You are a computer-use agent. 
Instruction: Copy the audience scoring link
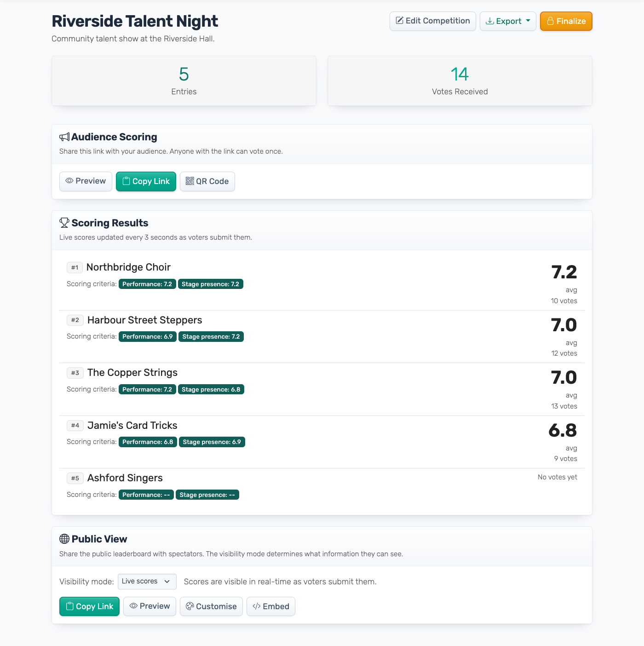click(x=146, y=181)
